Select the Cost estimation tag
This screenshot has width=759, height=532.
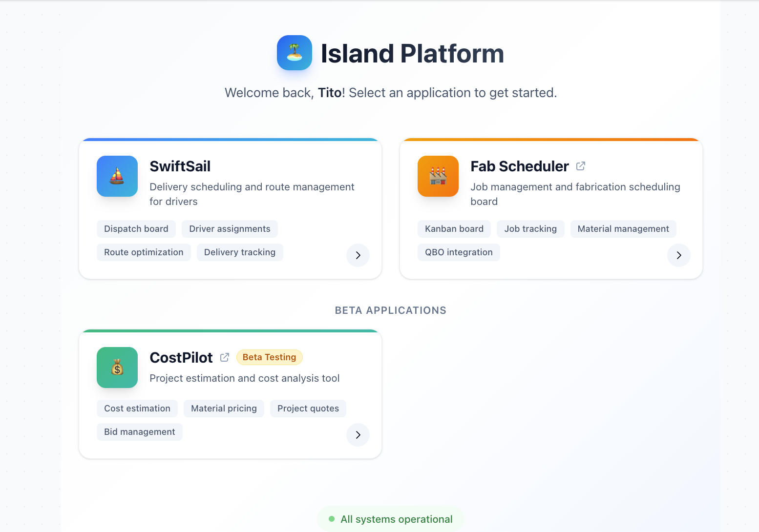pos(137,409)
